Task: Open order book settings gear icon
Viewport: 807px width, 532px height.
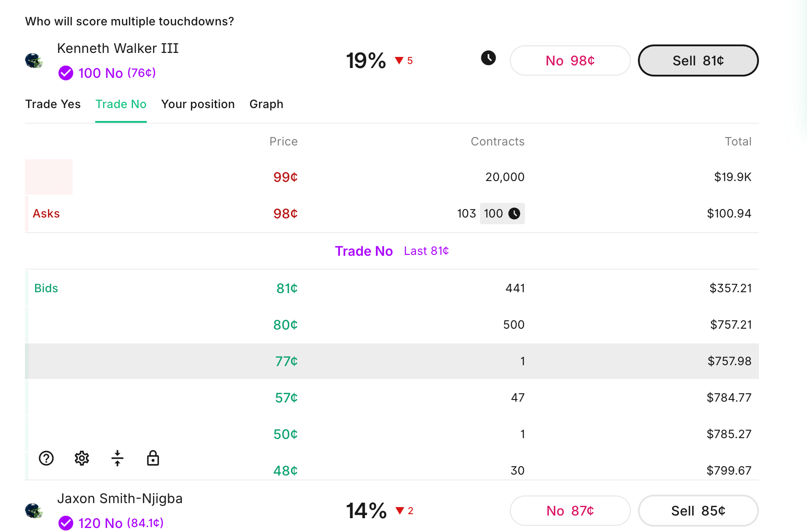Action: (x=82, y=458)
